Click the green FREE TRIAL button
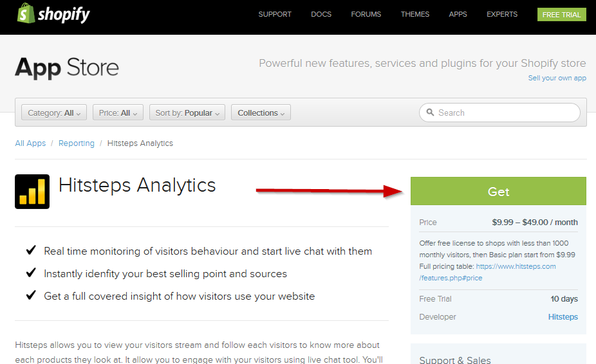 561,14
